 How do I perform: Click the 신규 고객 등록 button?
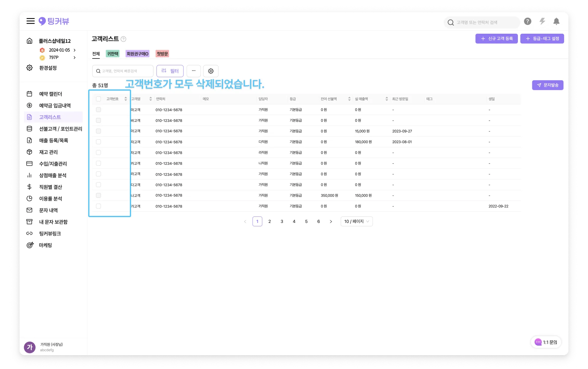click(496, 39)
